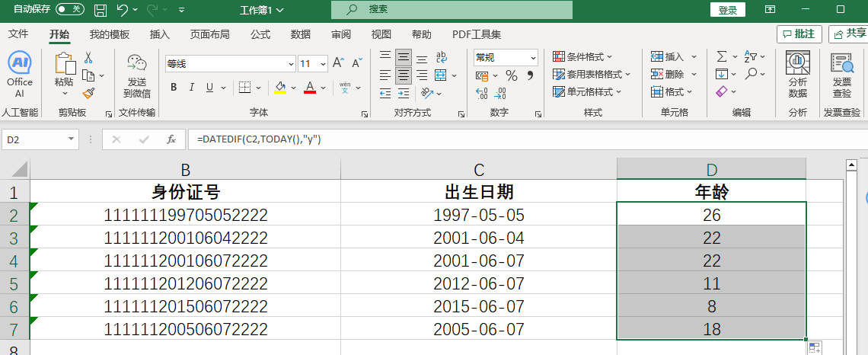Switch to the 页面布局 tab

[x=210, y=34]
